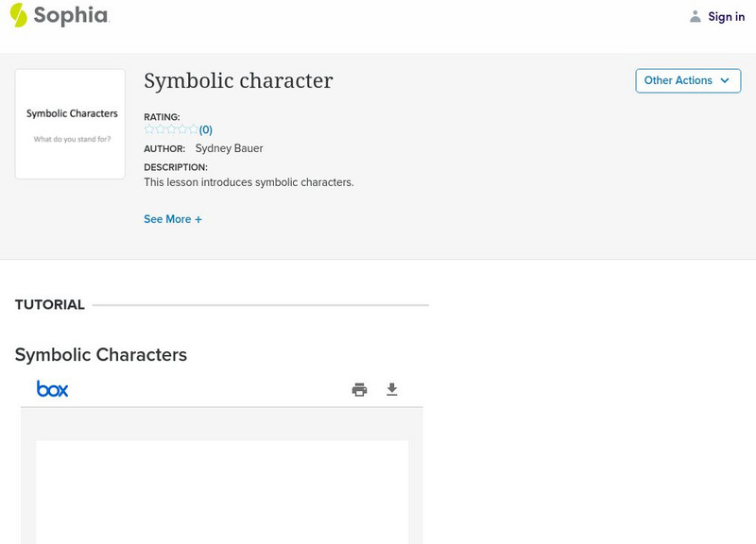Open the Symbolic Characters lesson thumbnail
The height and width of the screenshot is (544, 756).
click(71, 124)
